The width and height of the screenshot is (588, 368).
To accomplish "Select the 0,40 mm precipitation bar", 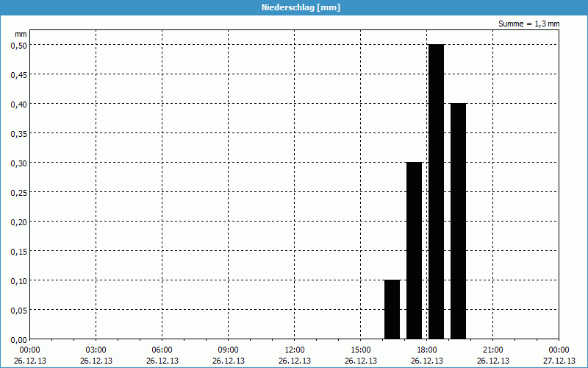I will (458, 221).
